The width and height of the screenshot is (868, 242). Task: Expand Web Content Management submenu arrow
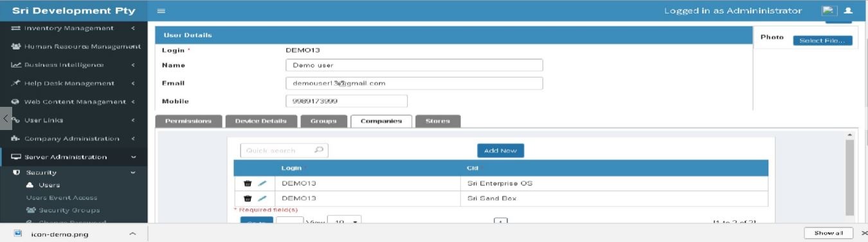(x=133, y=102)
